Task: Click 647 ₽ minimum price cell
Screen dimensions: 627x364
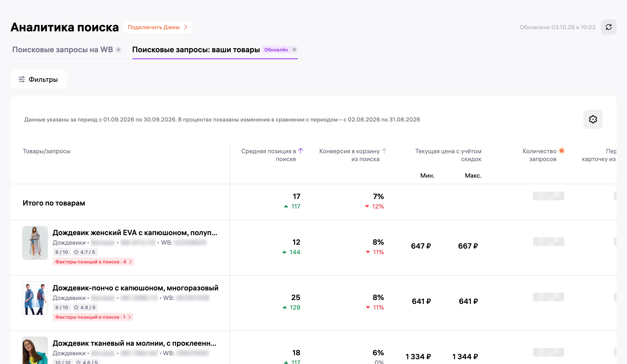Action: (x=421, y=246)
